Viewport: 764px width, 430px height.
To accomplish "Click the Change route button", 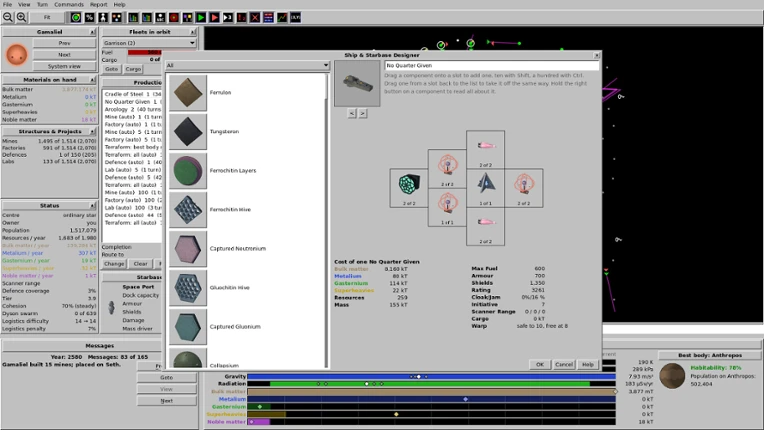I will pyautogui.click(x=114, y=263).
